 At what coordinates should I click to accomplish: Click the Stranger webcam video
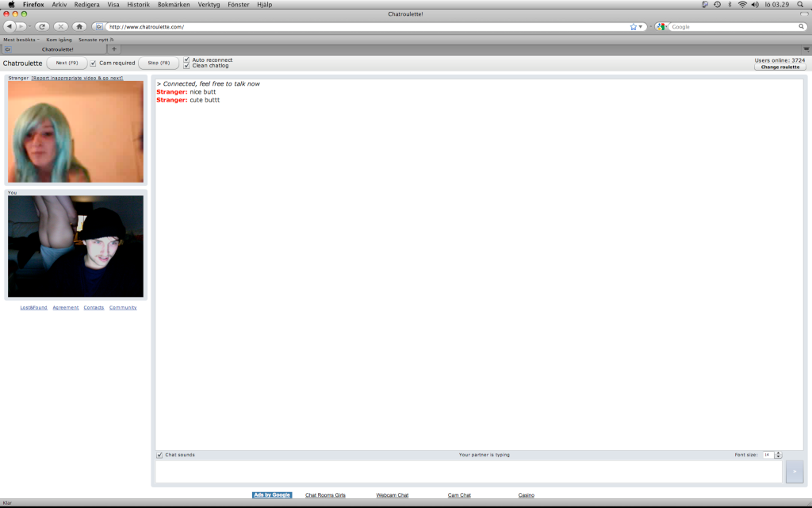coord(75,132)
